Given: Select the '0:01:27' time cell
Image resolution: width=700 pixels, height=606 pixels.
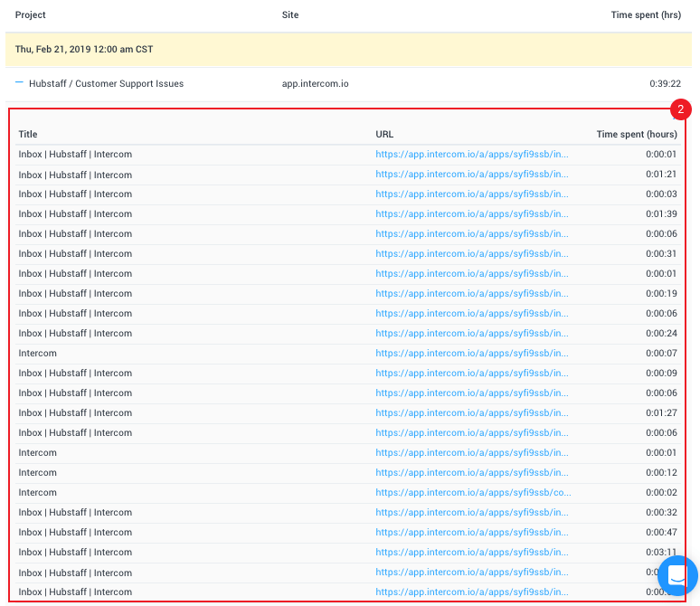Looking at the screenshot, I should pyautogui.click(x=661, y=412).
